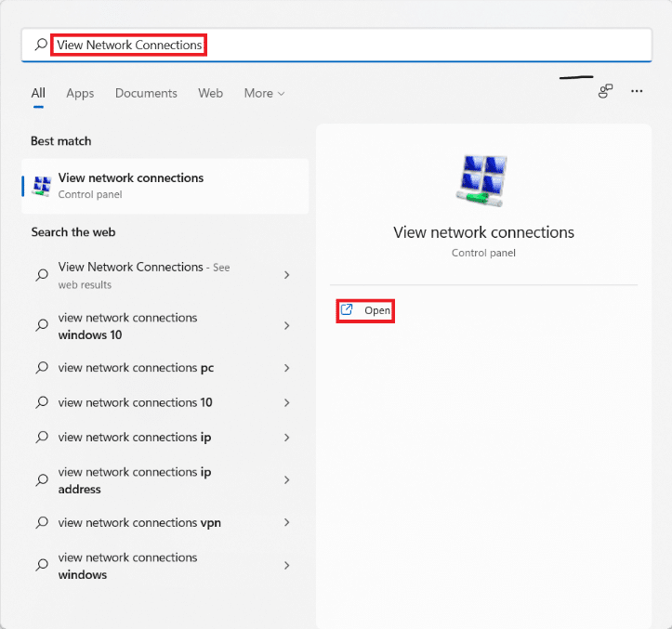Screen dimensions: 672x629
Task: Click the large network connections icon in preview
Action: 482,181
